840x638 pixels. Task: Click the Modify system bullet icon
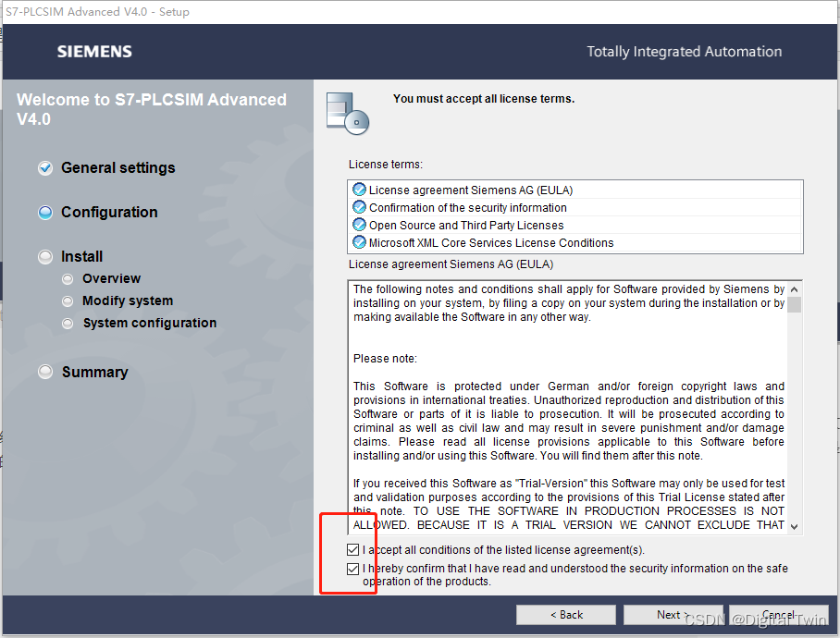point(68,301)
